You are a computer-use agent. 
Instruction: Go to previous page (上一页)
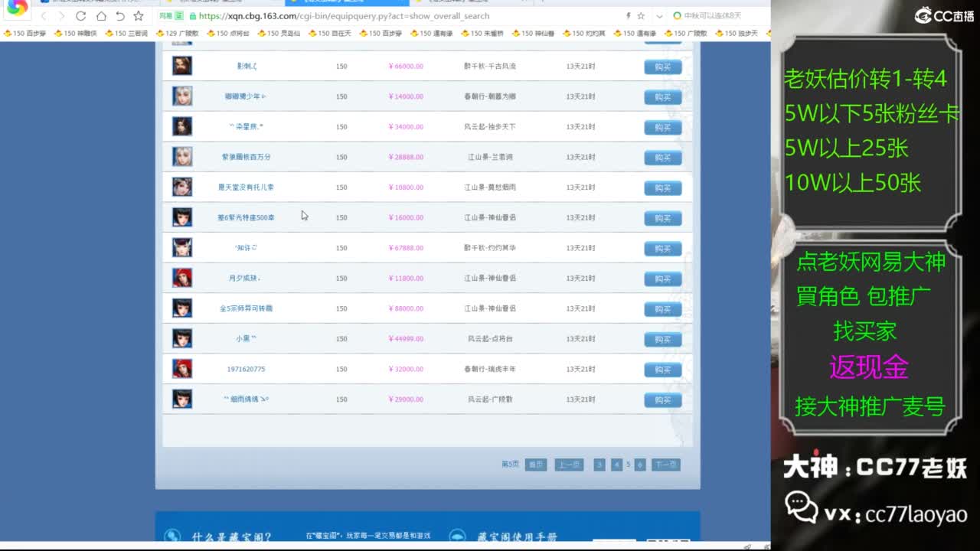[x=568, y=465]
